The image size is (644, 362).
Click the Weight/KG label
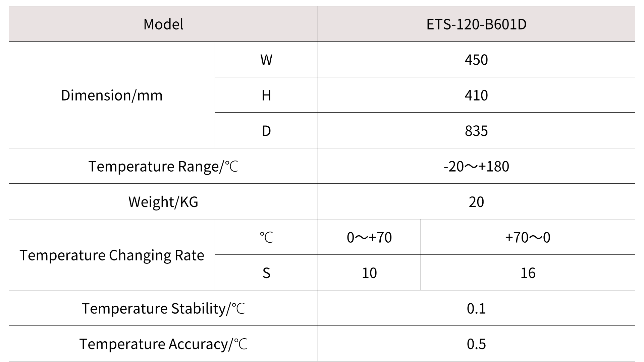[163, 202]
